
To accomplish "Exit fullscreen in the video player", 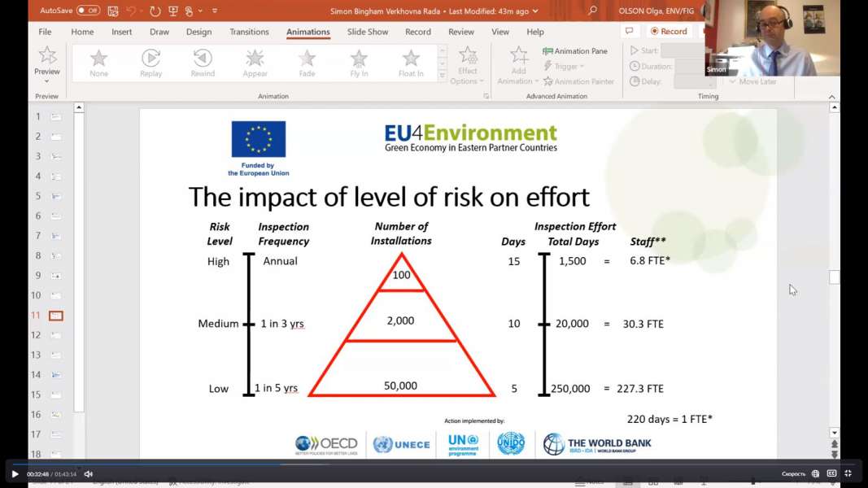I will point(848,473).
